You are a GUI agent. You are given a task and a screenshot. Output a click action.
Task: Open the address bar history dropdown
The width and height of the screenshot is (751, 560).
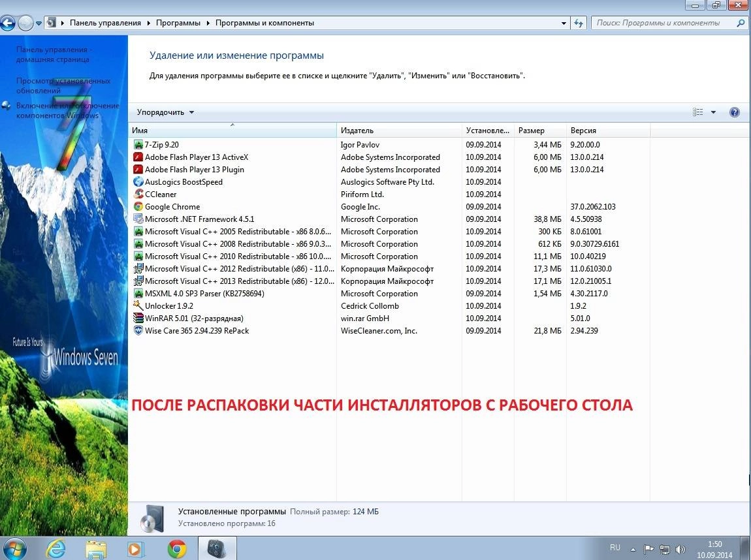tap(564, 23)
